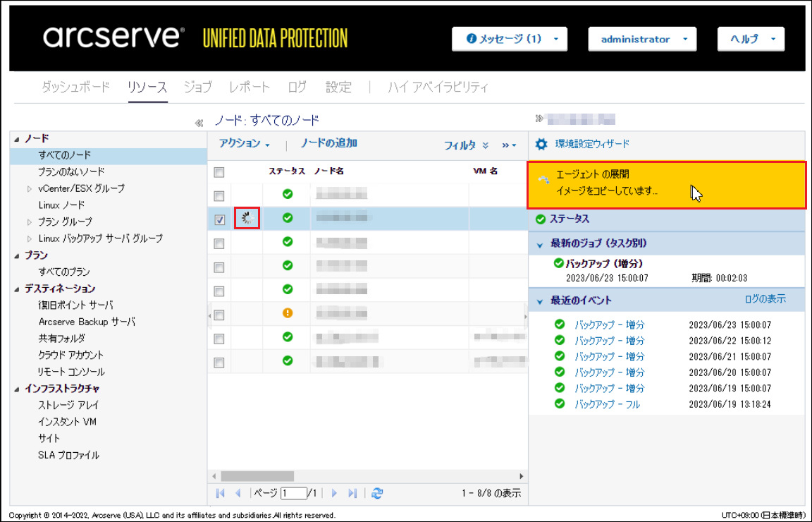The image size is (812, 522).
Task: Open the アクション dropdown menu
Action: [x=244, y=144]
